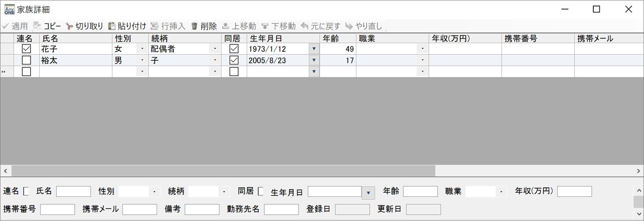Toggle the 同居 checkbox in bottom form
The width and height of the screenshot is (644, 221).
pyautogui.click(x=261, y=191)
